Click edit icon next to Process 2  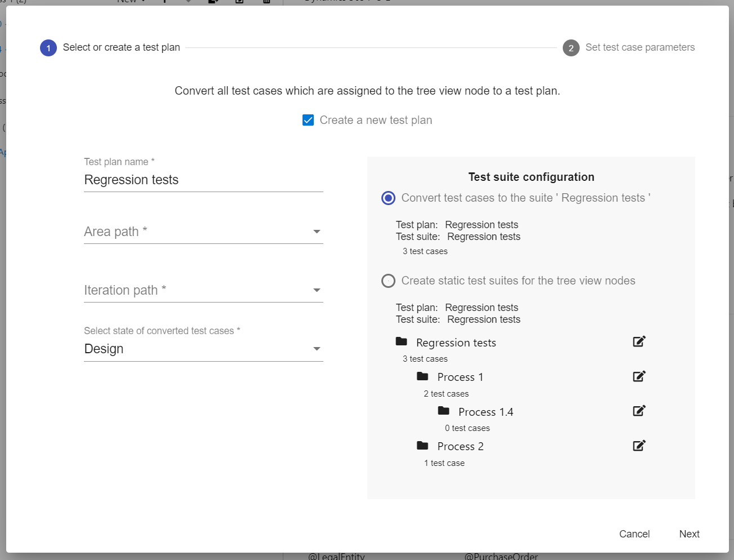coord(639,446)
